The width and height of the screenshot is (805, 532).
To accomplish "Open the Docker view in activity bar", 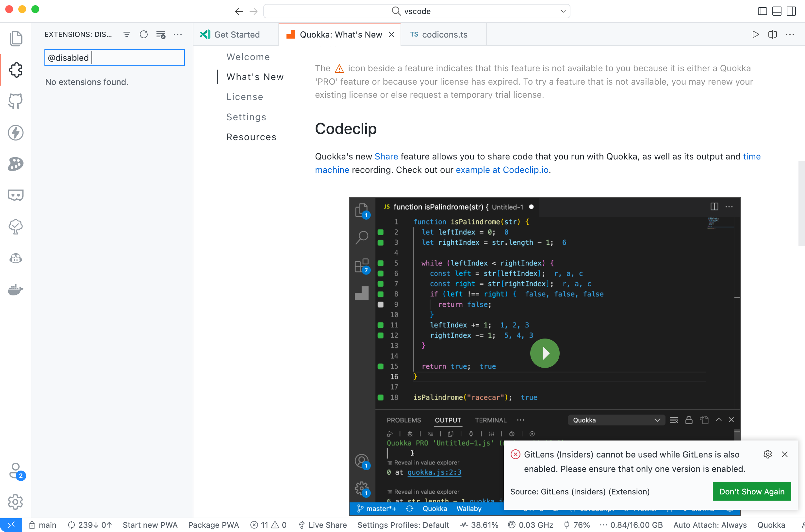I will pyautogui.click(x=16, y=290).
